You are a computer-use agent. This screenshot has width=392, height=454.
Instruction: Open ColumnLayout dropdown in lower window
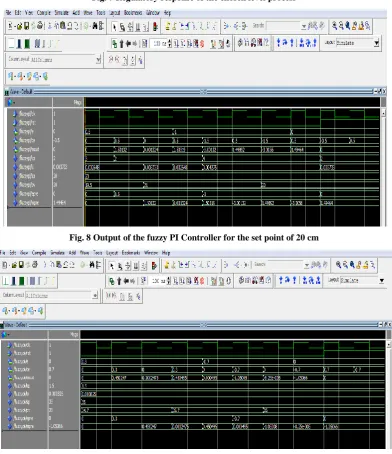point(95,295)
